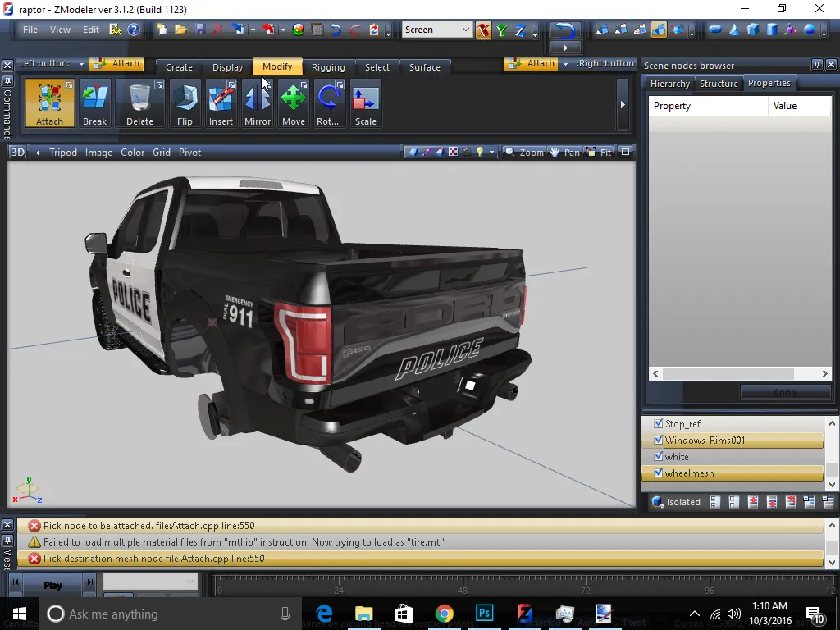Open the Hierarchy tab
This screenshot has height=630, width=840.
(669, 84)
